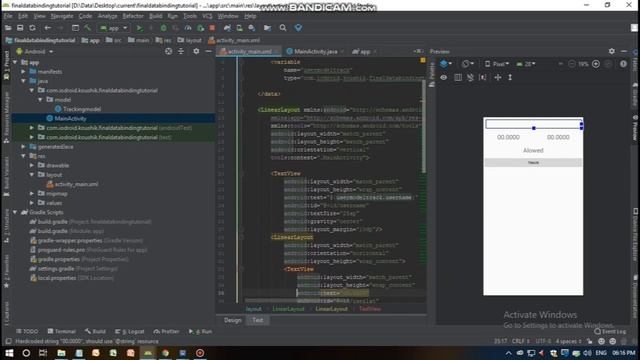This screenshot has width=640, height=360.
Task: Toggle the autoconnect icon in preview toolbar
Action: pyautogui.click(x=470, y=78)
